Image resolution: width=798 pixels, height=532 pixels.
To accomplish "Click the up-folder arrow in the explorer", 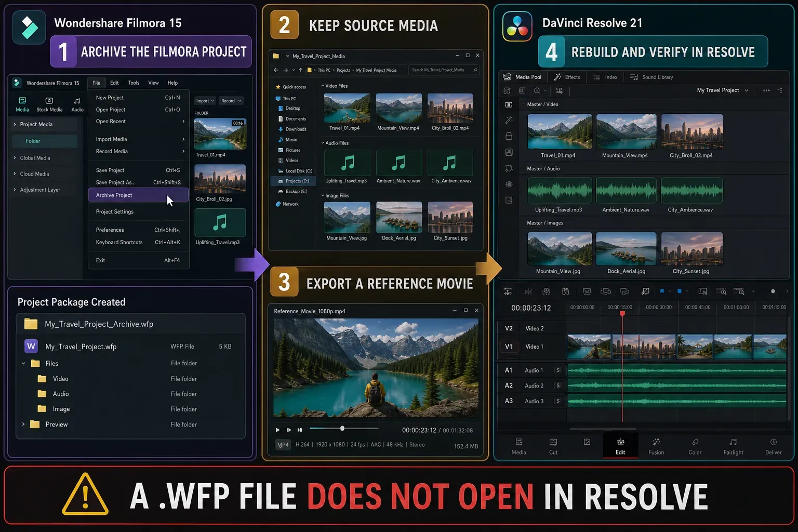I will click(300, 70).
